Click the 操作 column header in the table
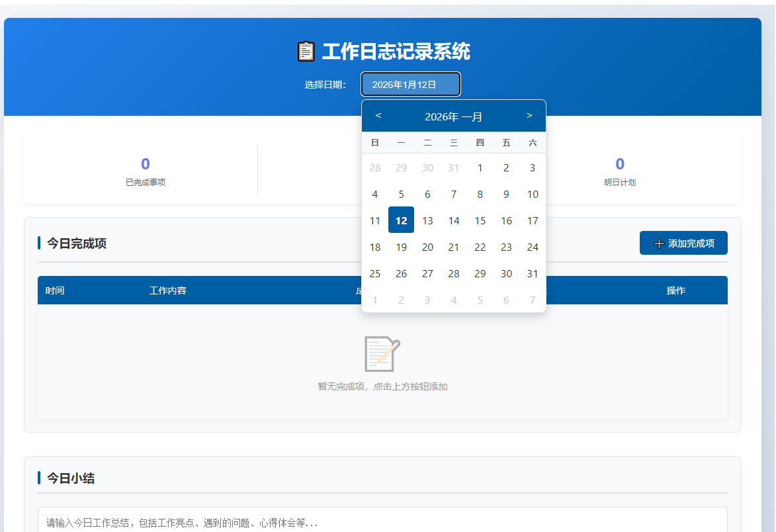This screenshot has width=776, height=532. coord(676,290)
